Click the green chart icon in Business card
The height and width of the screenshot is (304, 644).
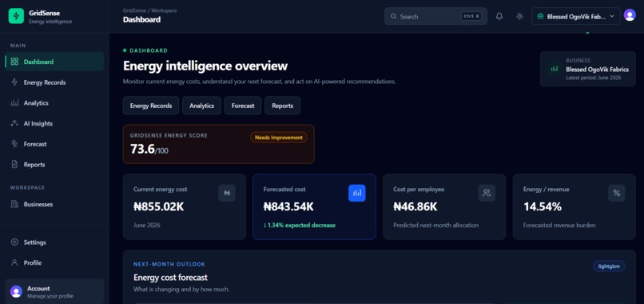pyautogui.click(x=555, y=69)
